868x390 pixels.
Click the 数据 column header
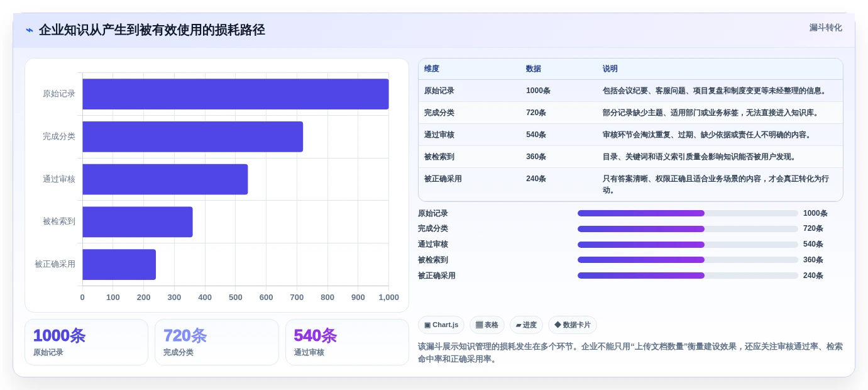(x=534, y=69)
